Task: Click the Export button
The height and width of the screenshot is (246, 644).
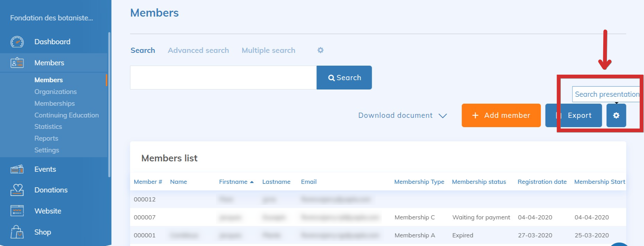Action: pos(574,115)
